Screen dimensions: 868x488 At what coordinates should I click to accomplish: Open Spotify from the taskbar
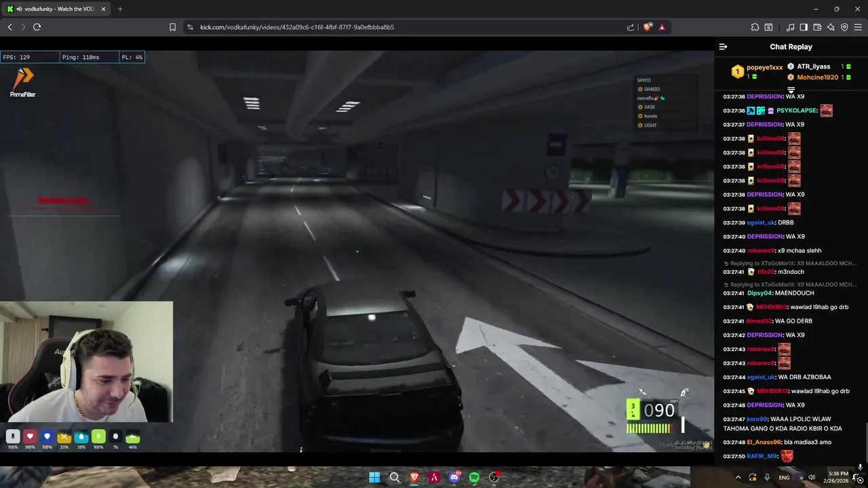[474, 477]
